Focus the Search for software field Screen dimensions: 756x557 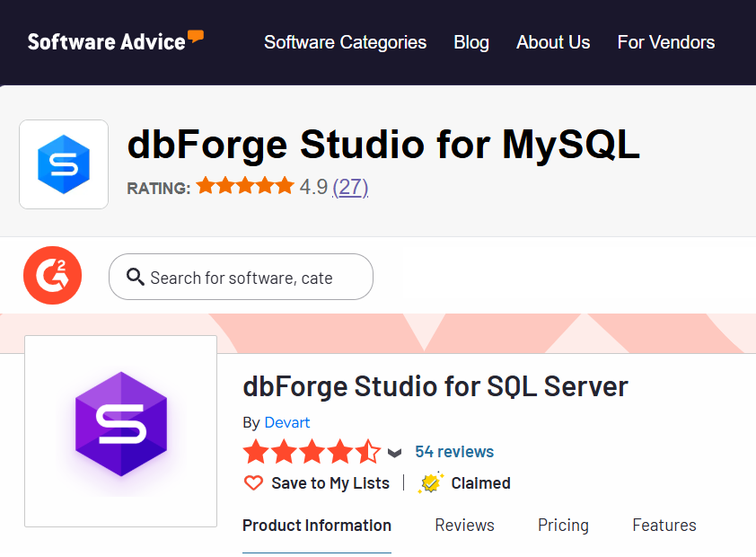[241, 277]
